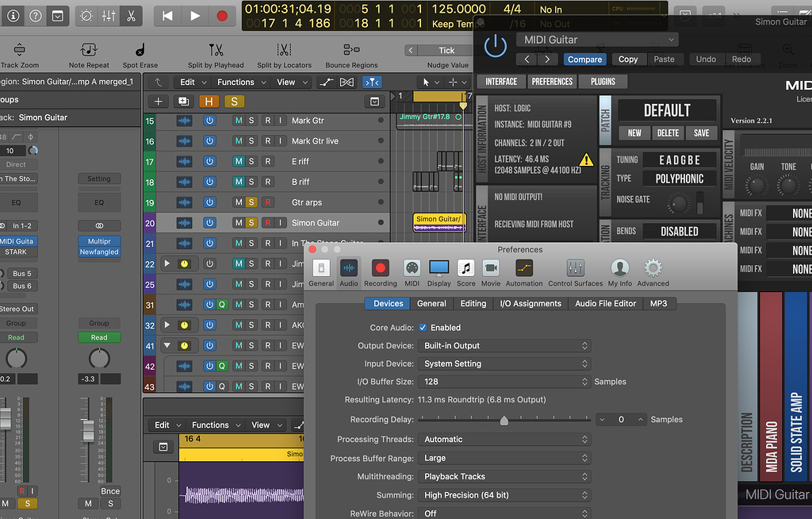Save the MIDI Guitar patch

point(700,133)
